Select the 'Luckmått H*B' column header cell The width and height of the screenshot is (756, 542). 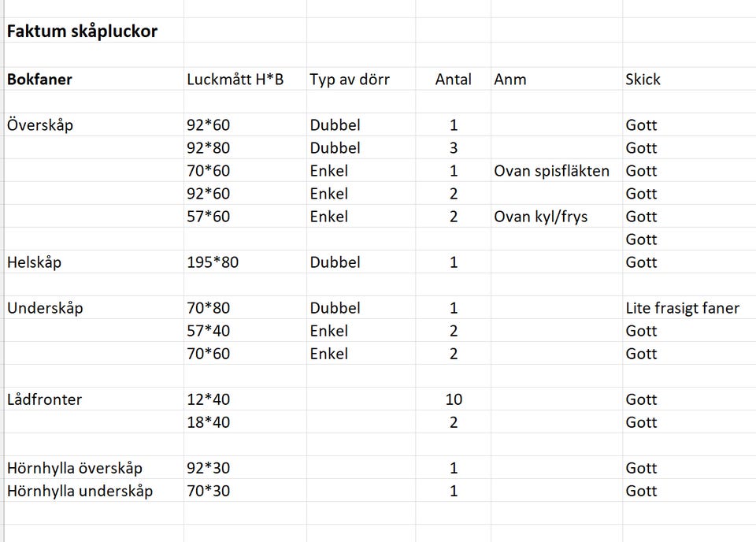point(235,80)
